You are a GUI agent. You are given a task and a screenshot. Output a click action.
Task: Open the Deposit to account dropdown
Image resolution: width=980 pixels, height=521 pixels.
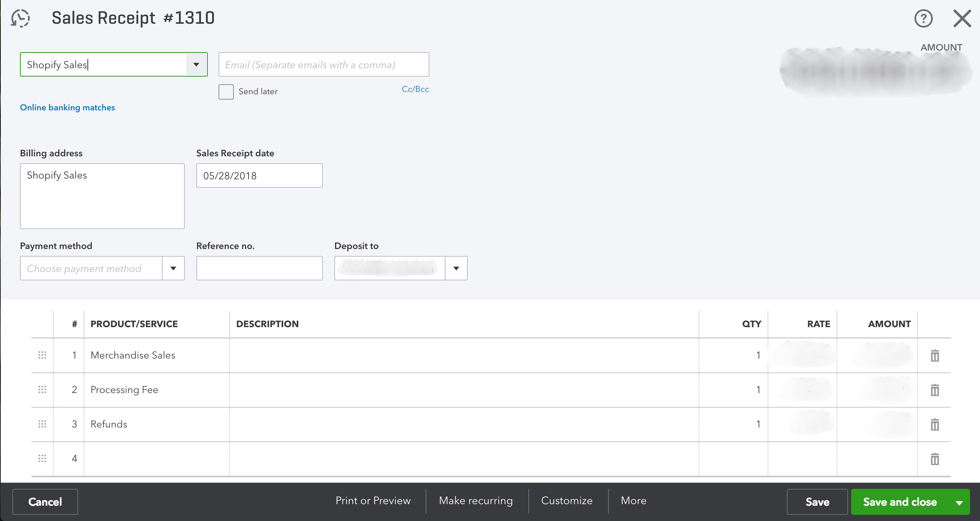[x=455, y=268]
